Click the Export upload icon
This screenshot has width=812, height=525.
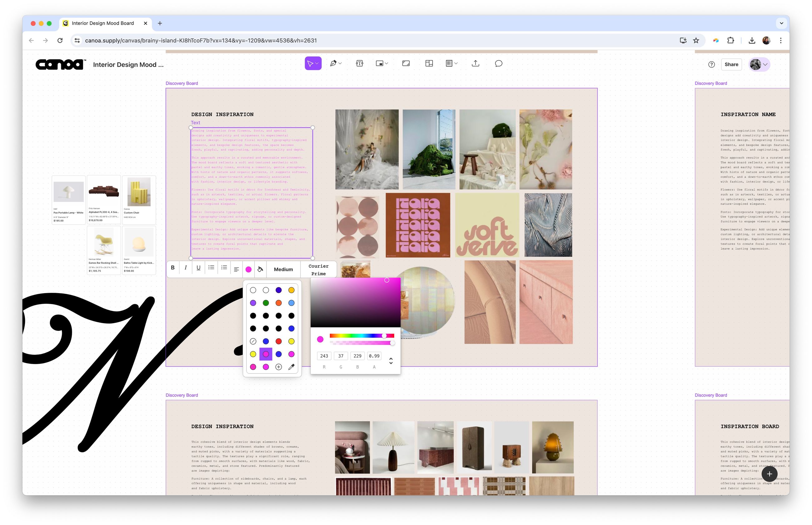[475, 63]
